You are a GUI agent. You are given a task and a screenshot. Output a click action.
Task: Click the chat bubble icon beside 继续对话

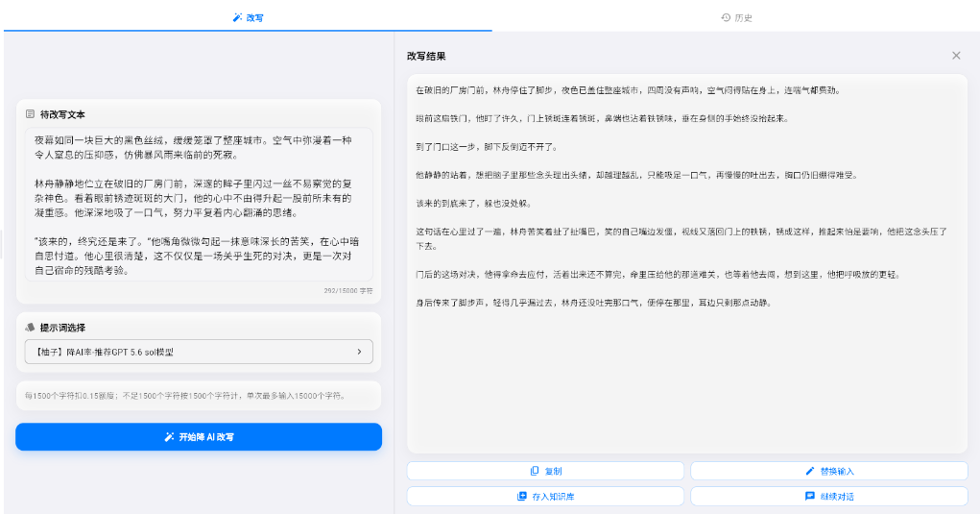(x=810, y=497)
